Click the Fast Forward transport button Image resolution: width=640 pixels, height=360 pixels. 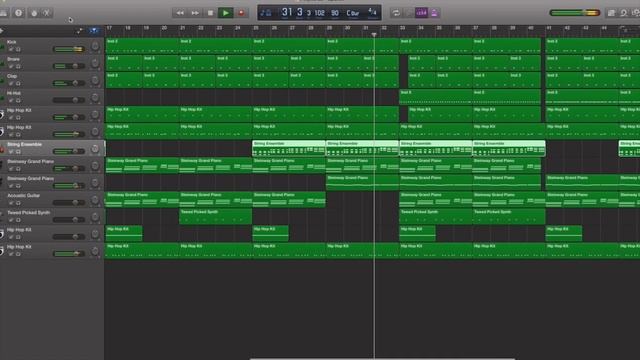(x=195, y=13)
